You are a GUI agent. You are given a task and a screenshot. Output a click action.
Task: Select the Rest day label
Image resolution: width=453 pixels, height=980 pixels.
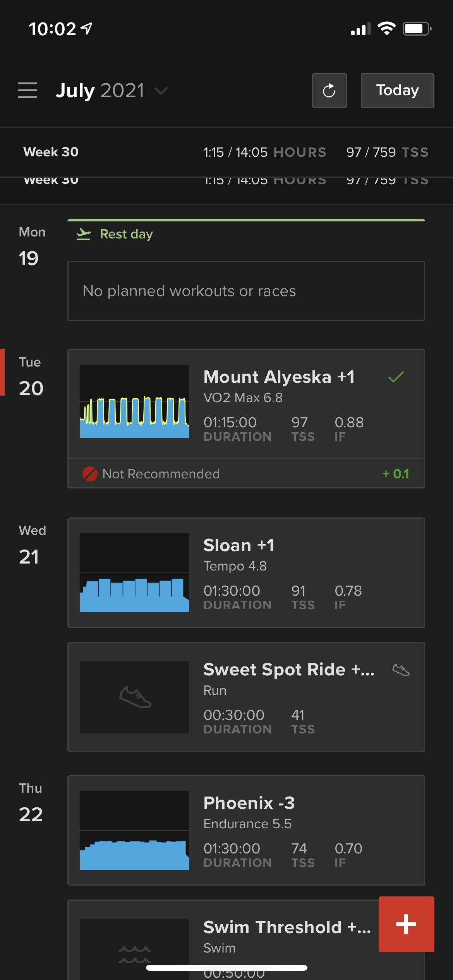click(x=126, y=234)
